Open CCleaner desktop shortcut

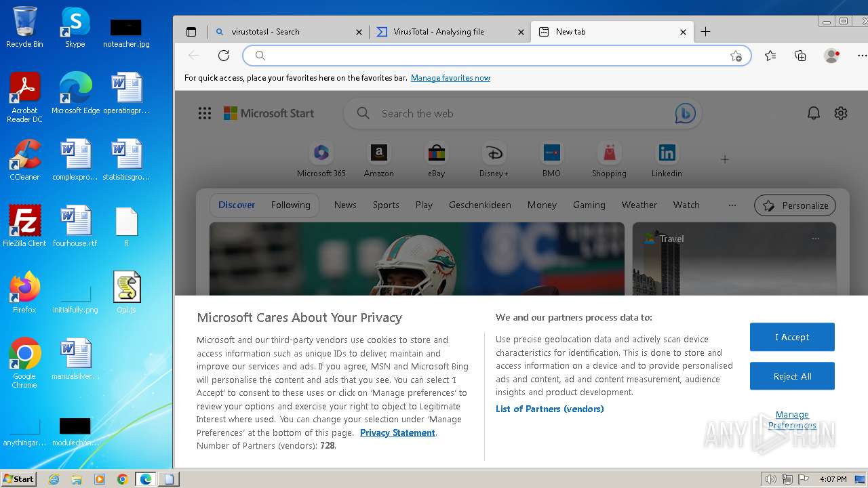(x=24, y=160)
